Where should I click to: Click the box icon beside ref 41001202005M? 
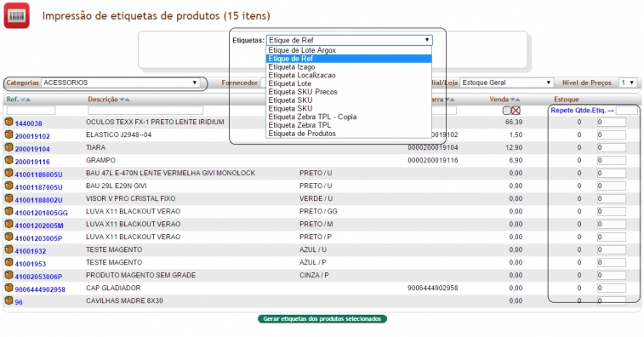click(x=9, y=224)
